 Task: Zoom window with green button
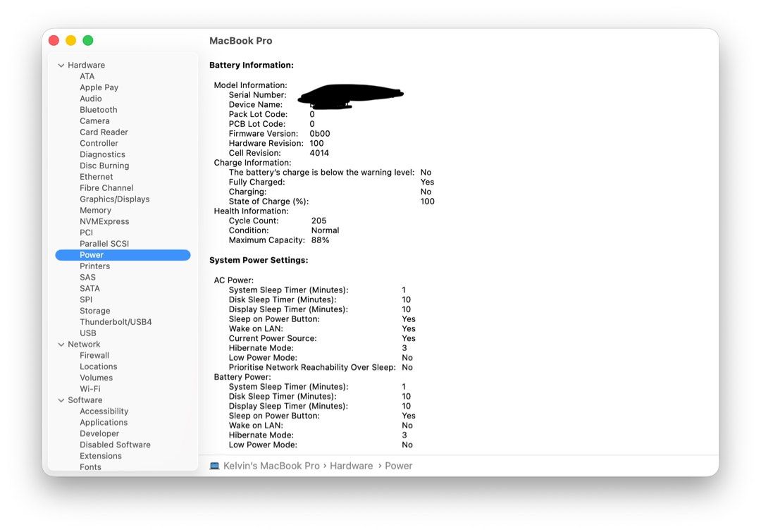point(88,40)
